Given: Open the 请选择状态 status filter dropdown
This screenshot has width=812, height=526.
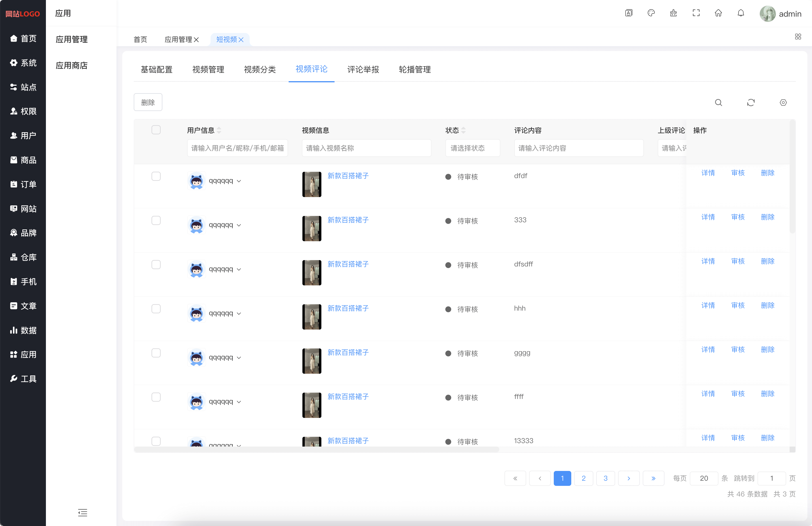Looking at the screenshot, I should click(472, 148).
